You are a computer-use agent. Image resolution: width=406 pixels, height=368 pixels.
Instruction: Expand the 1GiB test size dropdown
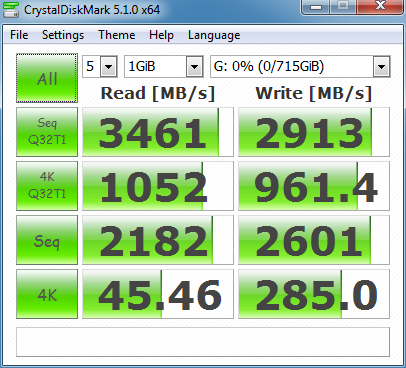coord(195,67)
